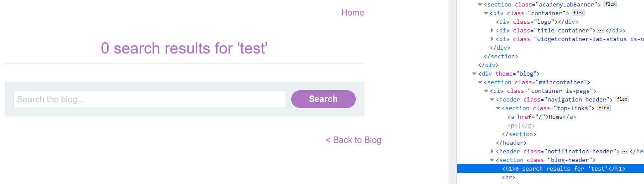Click the href "/" link in anchor node
Screen dimensions: 644x184
pyautogui.click(x=541, y=117)
